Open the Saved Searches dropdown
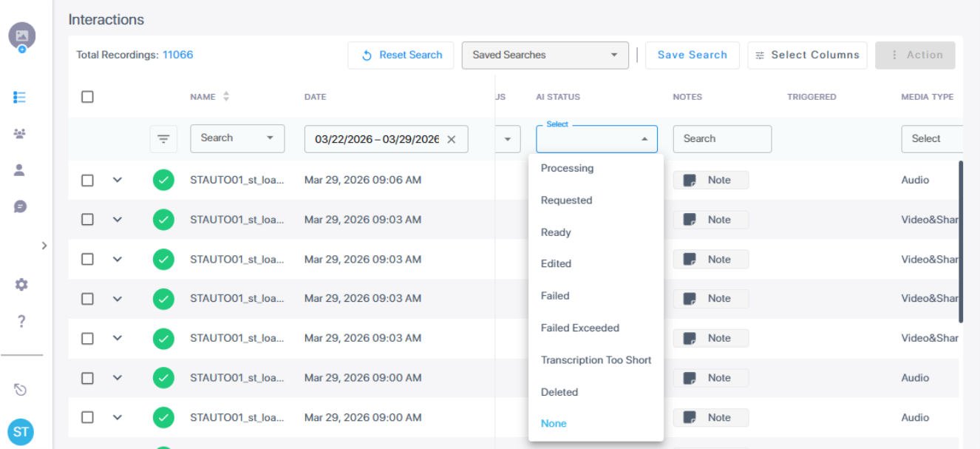 coord(545,55)
